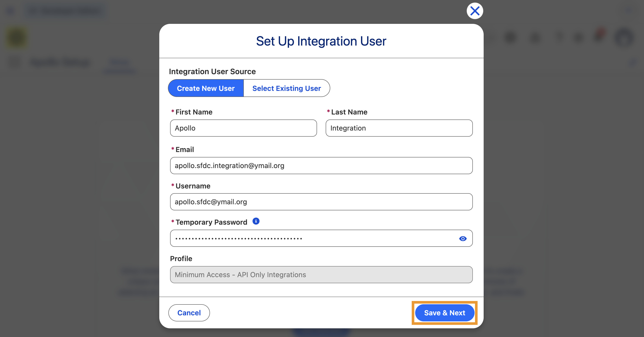Click the blurred user avatar in header
Image resolution: width=644 pixels, height=337 pixels.
click(624, 38)
